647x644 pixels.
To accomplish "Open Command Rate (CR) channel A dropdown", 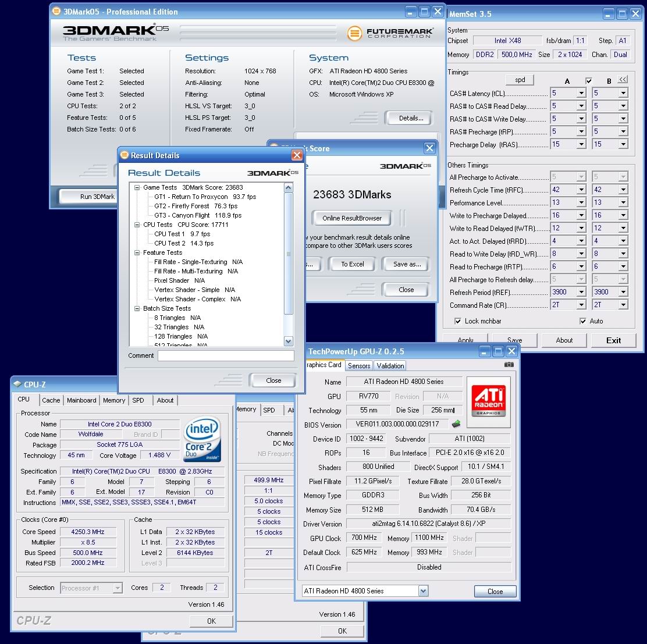I will tap(581, 305).
